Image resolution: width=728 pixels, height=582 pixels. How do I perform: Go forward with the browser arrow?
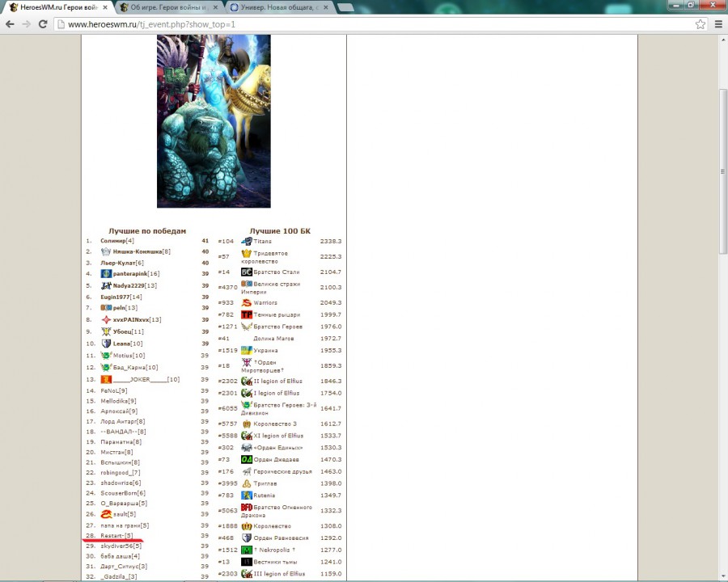point(26,24)
